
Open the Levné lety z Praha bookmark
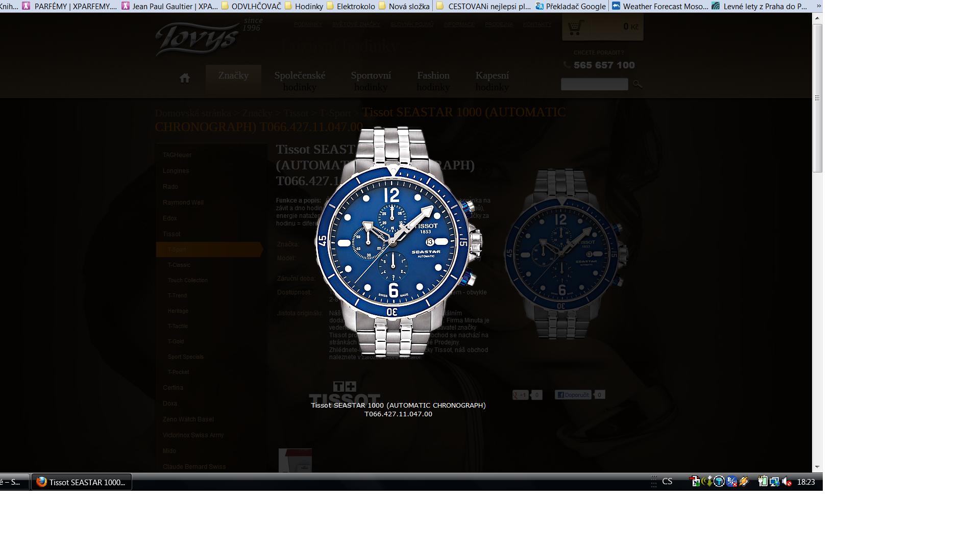759,6
